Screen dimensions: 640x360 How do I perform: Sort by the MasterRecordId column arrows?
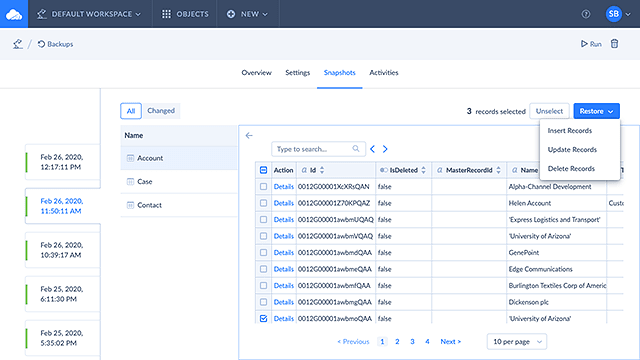click(x=498, y=170)
